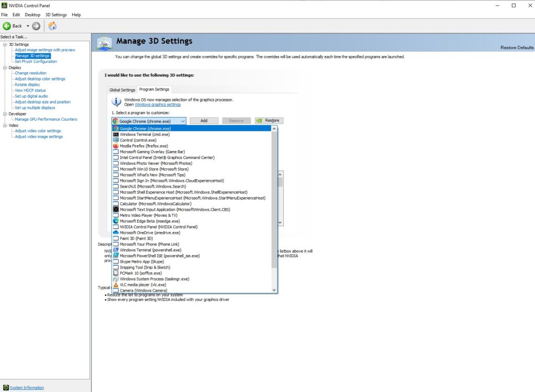Screen dimensions: 535x392
Task: Open Adjust desktop color settings
Action: tap(40, 79)
